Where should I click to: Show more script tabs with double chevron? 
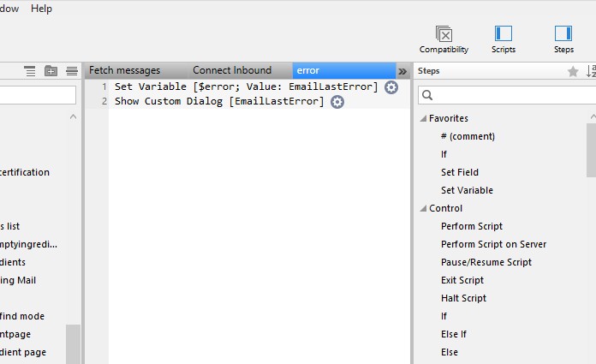coord(402,71)
